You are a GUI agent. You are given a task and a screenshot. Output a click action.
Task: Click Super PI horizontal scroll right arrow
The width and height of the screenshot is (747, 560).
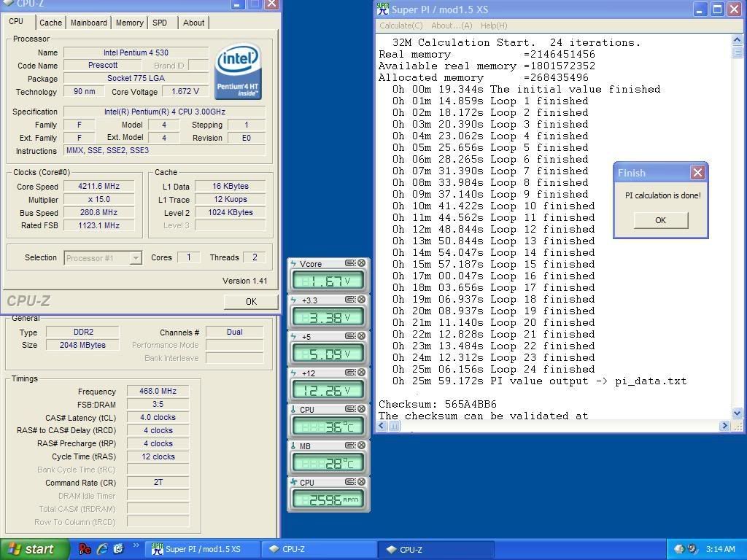724,426
